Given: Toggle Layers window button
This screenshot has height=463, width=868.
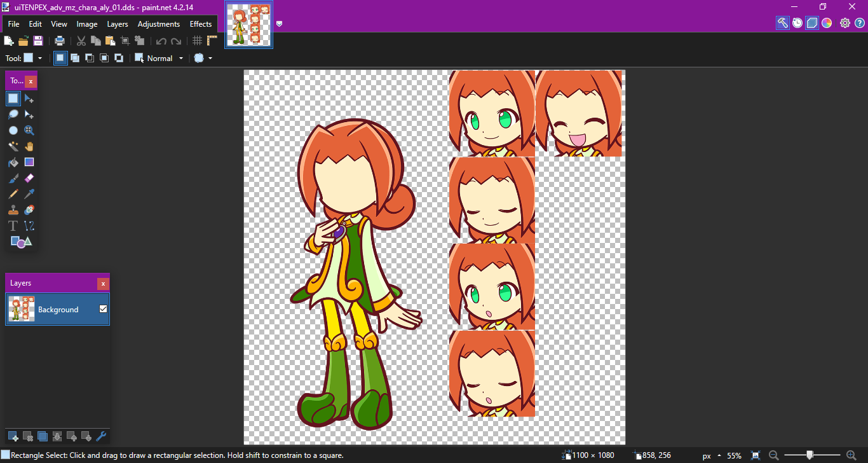Looking at the screenshot, I should pyautogui.click(x=812, y=23).
